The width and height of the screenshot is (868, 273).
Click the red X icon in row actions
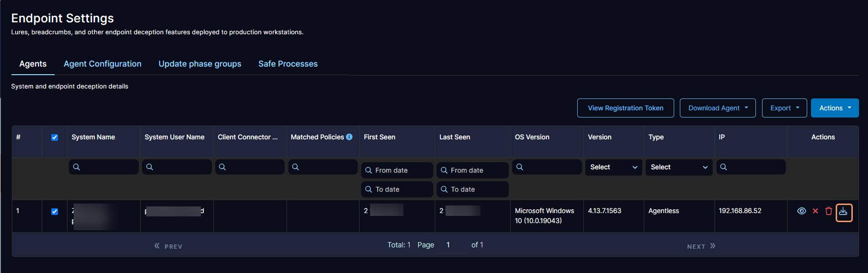click(x=815, y=211)
